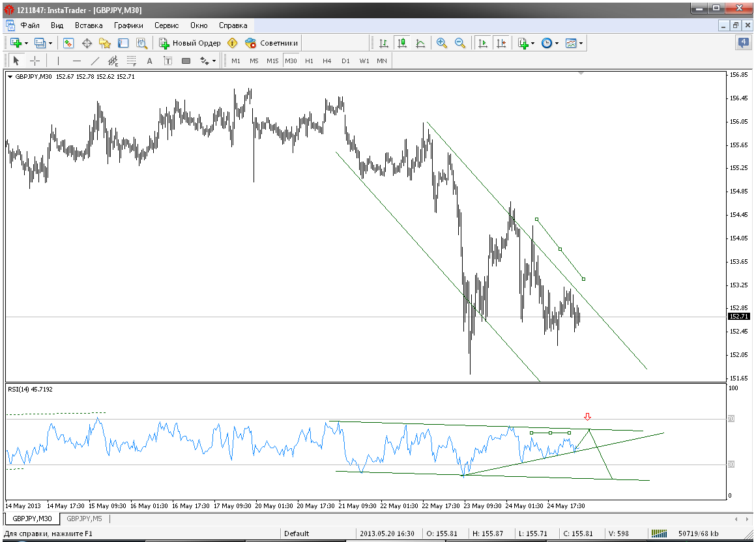
Task: Select the equidistant channel tool
Action: (113, 61)
